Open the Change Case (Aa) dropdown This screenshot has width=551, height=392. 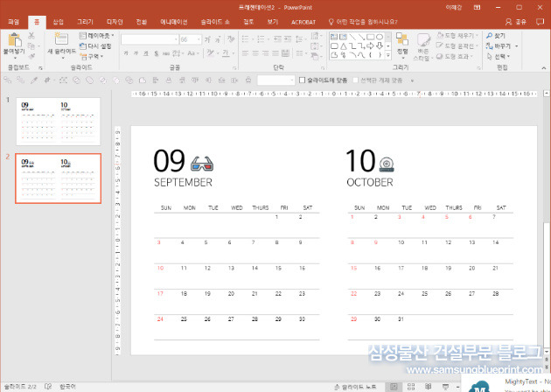point(193,53)
